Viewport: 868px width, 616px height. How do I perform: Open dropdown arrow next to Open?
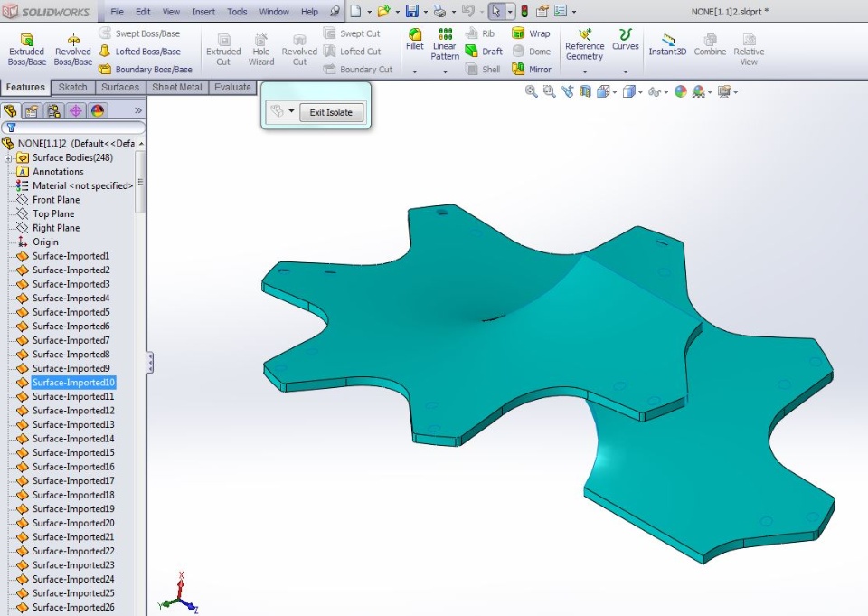(398, 12)
